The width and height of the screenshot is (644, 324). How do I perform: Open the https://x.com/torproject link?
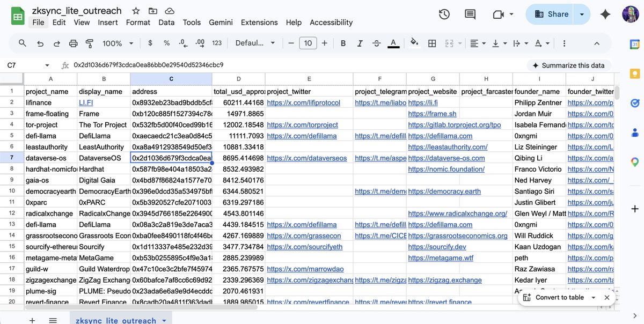(302, 124)
